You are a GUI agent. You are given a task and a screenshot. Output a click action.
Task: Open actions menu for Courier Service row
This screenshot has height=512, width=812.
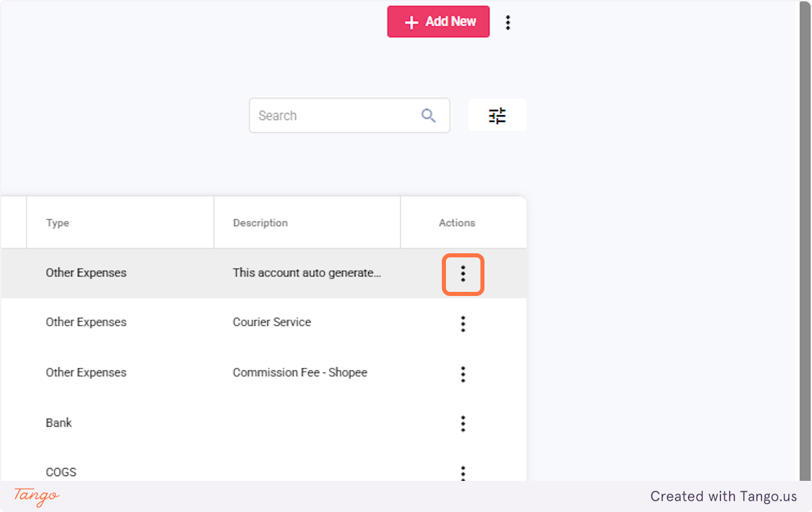tap(463, 324)
